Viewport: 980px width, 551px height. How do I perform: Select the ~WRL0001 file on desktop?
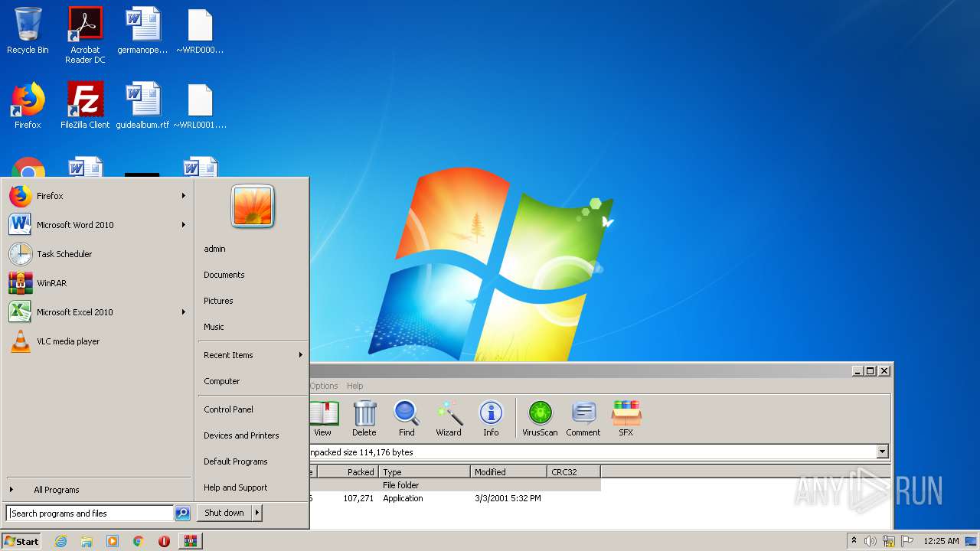pyautogui.click(x=200, y=105)
